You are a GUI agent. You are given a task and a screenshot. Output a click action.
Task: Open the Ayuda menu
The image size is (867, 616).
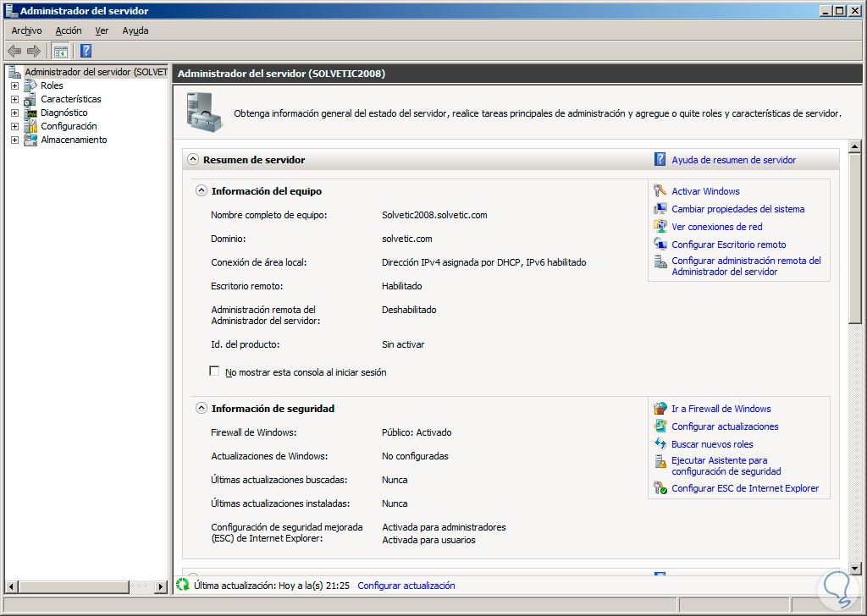tap(135, 31)
